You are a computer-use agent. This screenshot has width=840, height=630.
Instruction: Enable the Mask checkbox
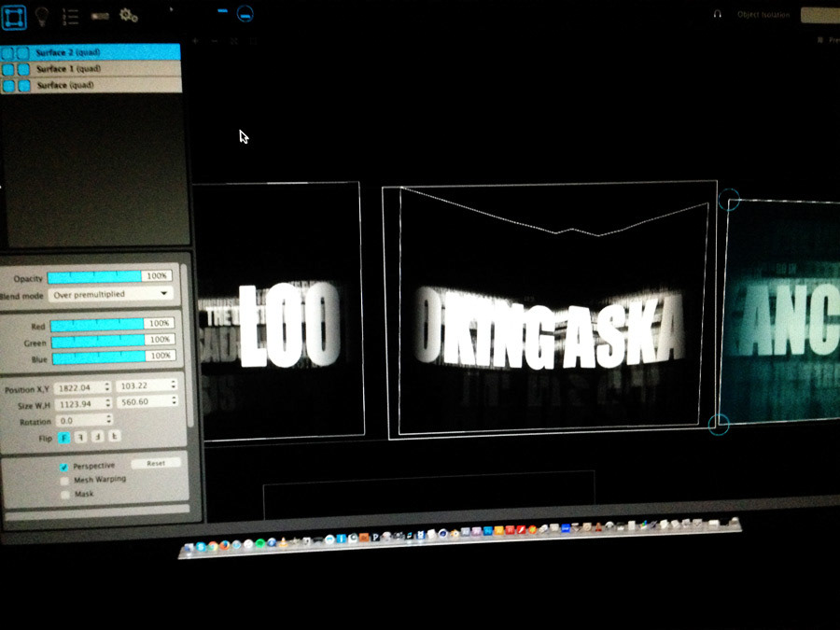pyautogui.click(x=65, y=495)
